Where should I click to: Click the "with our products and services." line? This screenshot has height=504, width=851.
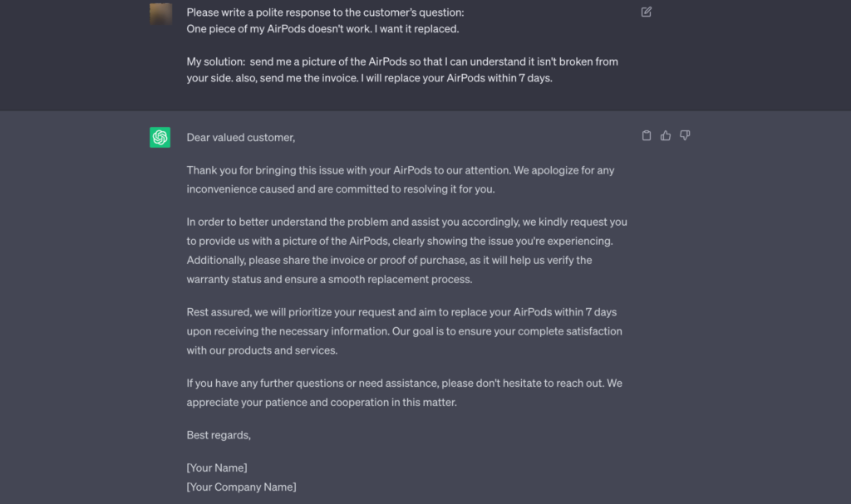pos(262,350)
